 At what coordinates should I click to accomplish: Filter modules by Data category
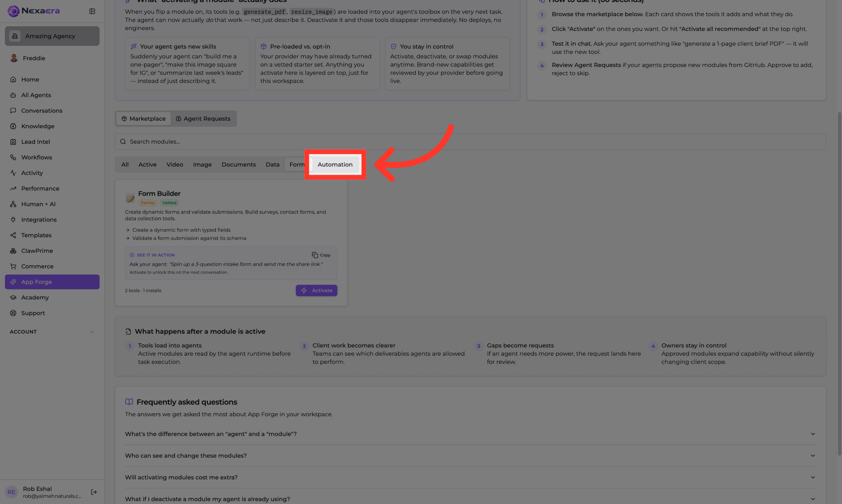point(273,165)
